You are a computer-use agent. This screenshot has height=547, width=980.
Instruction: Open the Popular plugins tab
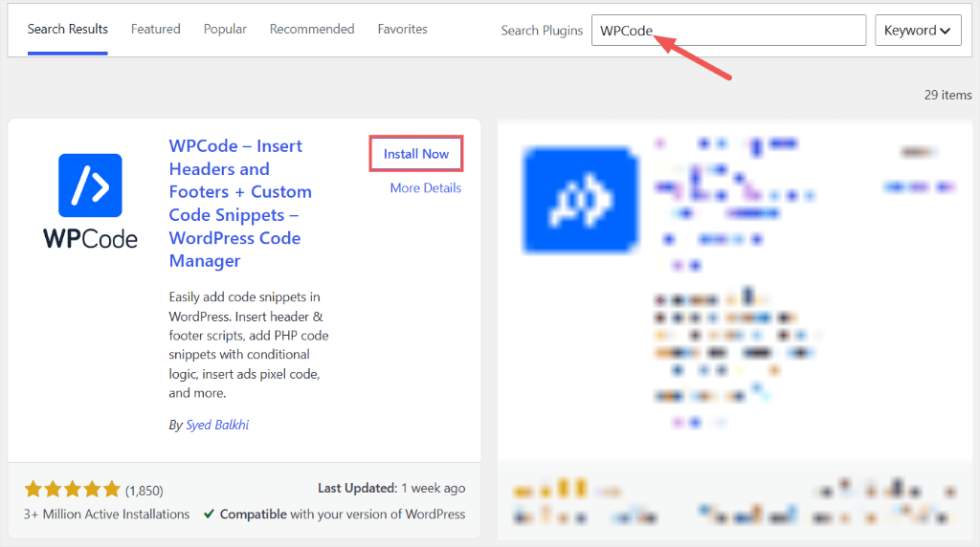point(225,30)
